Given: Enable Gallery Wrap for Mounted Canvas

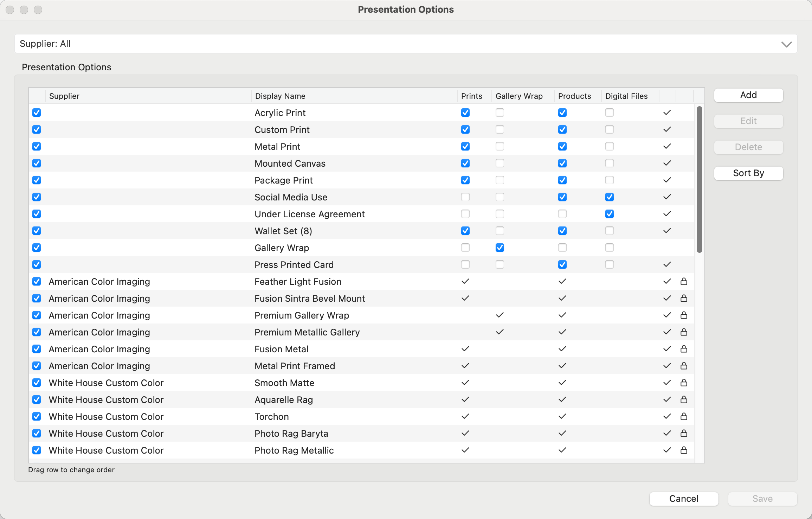Looking at the screenshot, I should [500, 163].
